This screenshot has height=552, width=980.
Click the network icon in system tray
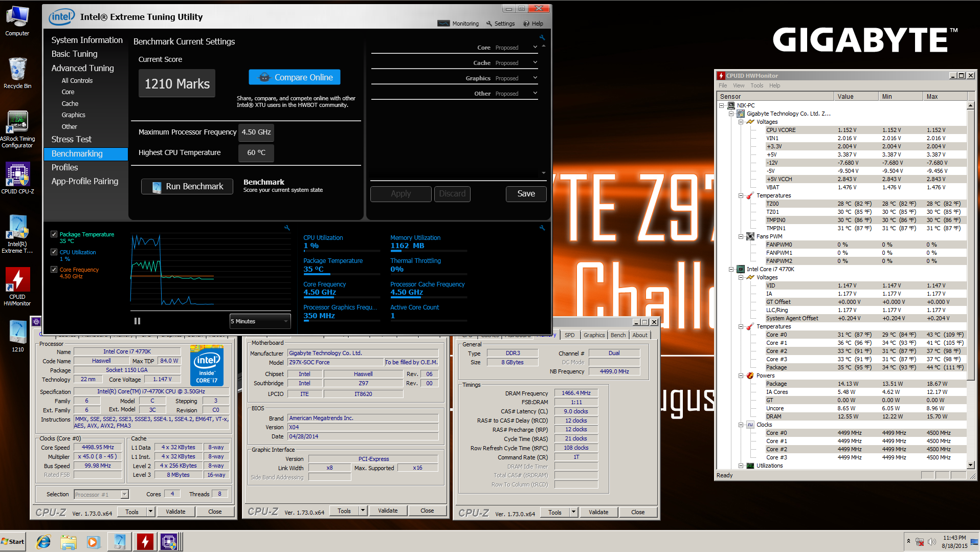920,542
